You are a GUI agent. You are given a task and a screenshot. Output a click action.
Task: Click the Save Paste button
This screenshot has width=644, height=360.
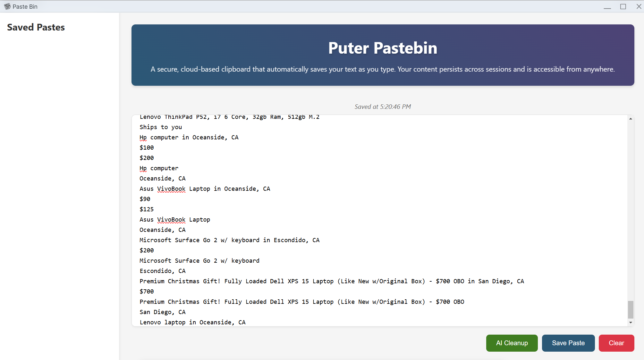click(568, 343)
